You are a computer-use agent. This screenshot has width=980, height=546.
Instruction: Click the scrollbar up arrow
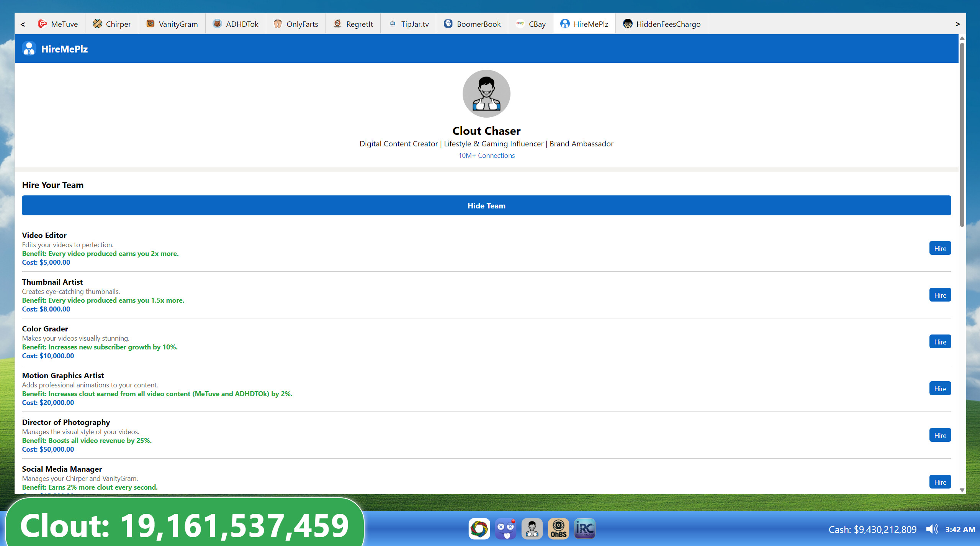[x=962, y=38]
